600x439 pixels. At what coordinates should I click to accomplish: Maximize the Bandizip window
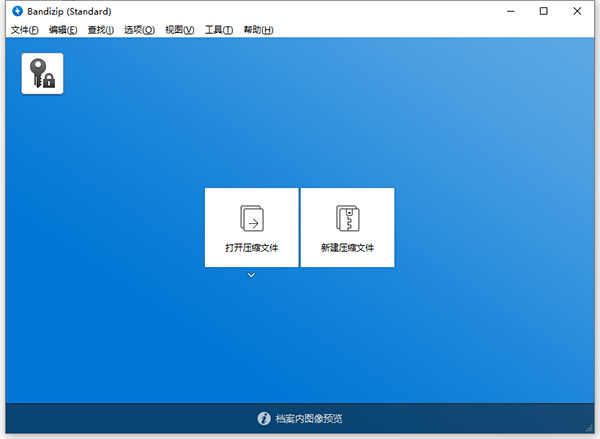[x=543, y=11]
